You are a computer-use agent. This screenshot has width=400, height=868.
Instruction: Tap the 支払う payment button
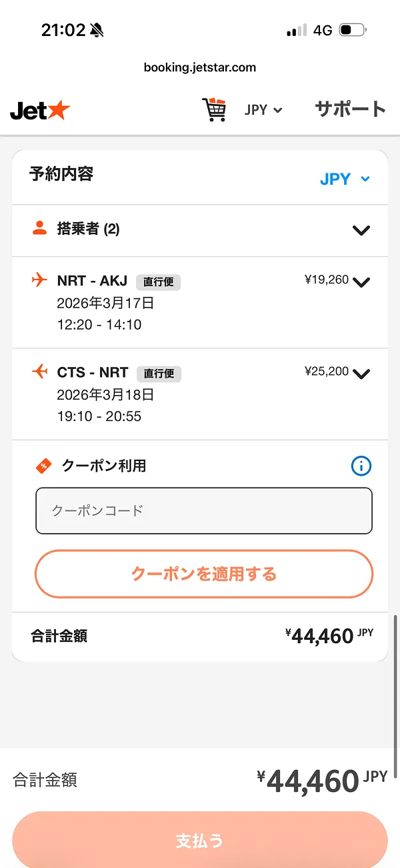199,841
